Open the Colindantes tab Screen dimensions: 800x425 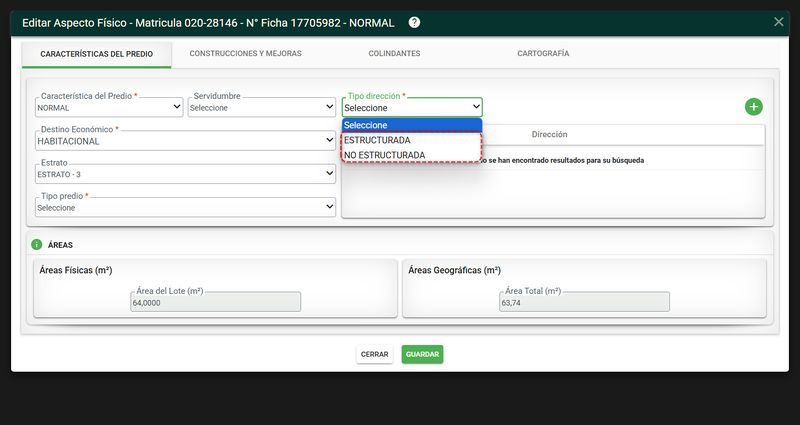coord(394,53)
